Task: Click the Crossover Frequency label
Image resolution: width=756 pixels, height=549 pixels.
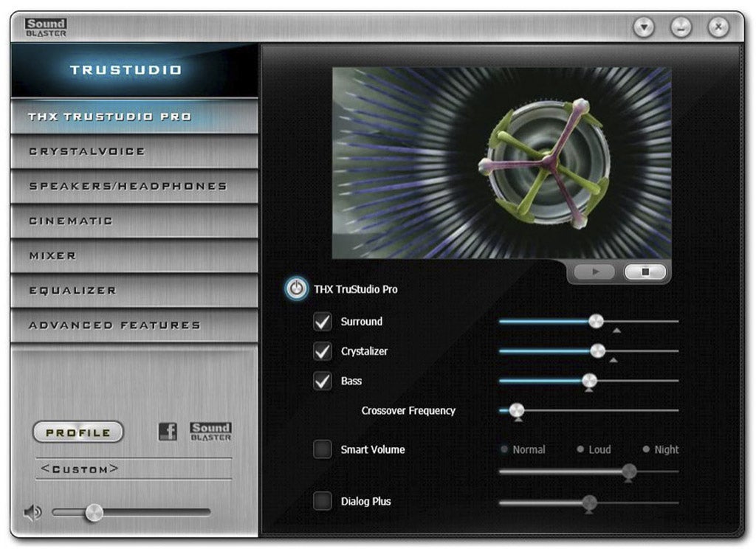Action: [408, 411]
